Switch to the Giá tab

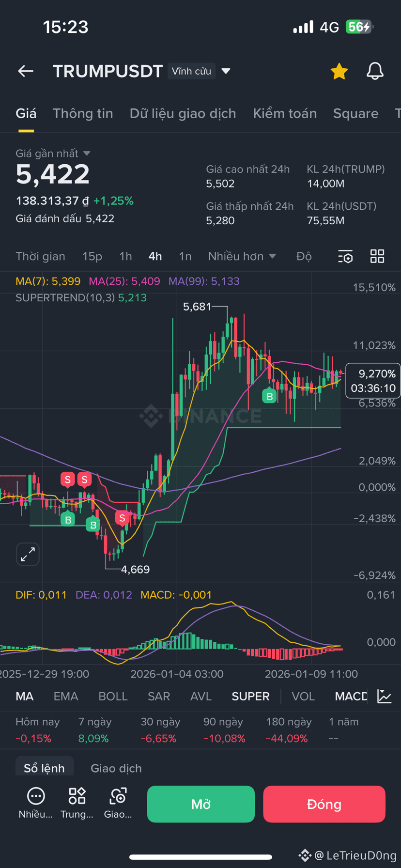coord(26,113)
